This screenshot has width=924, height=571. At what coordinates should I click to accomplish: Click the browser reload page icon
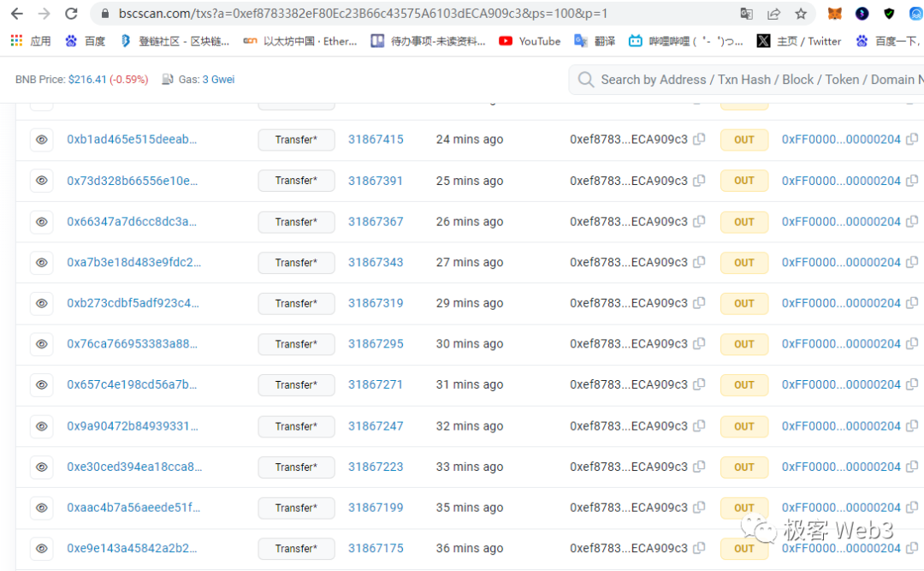pyautogui.click(x=72, y=14)
